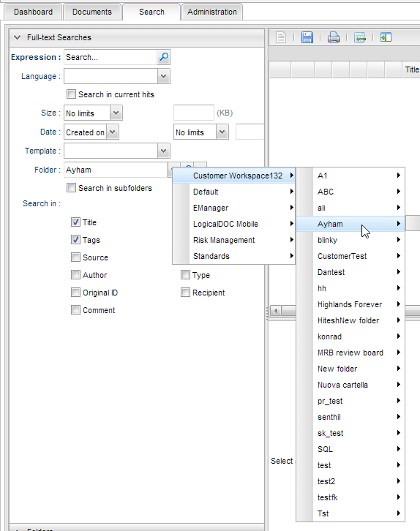Enable Search in current hits checkbox
Image resolution: width=420 pixels, height=531 pixels.
point(71,94)
